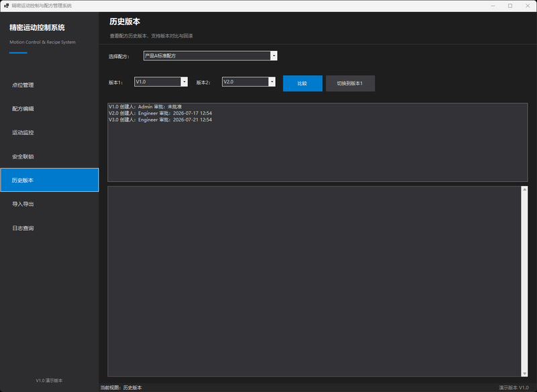The height and width of the screenshot is (392, 537).
Task: Click the V1.0 演示版本 sidebar footer
Action: click(49, 381)
